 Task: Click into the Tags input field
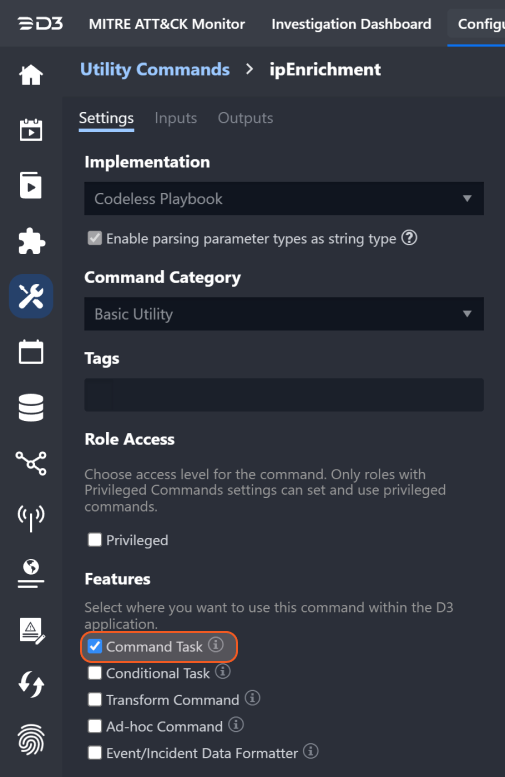pyautogui.click(x=284, y=394)
